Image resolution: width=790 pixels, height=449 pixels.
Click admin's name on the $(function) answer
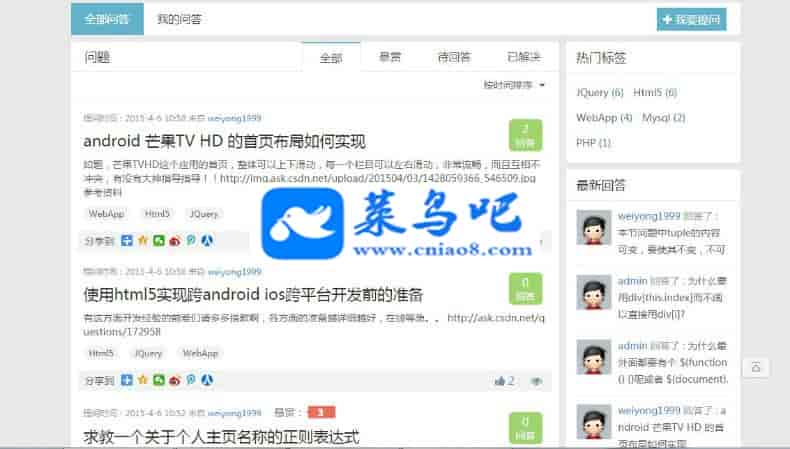tap(632, 346)
